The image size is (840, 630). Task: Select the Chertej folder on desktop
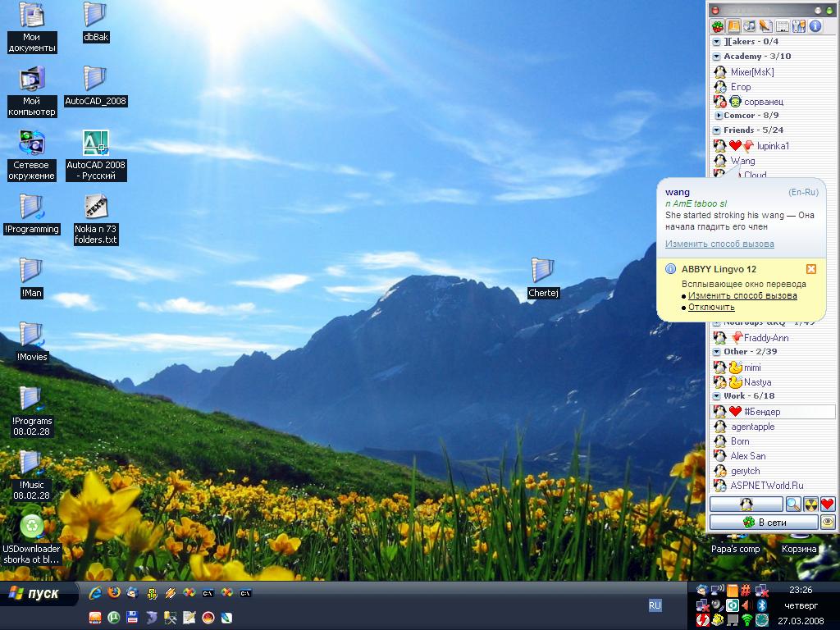point(543,277)
